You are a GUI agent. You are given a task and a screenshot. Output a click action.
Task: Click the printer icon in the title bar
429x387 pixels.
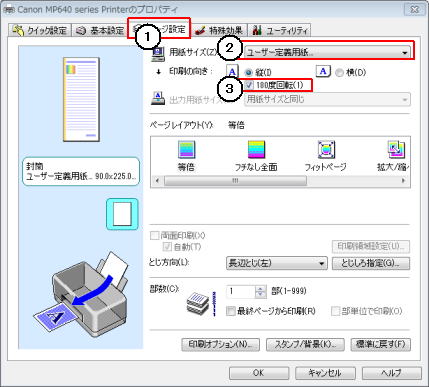click(x=9, y=9)
